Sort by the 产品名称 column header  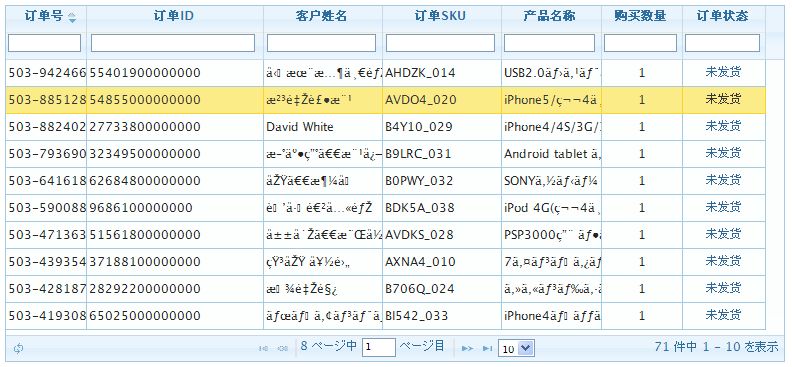[549, 16]
